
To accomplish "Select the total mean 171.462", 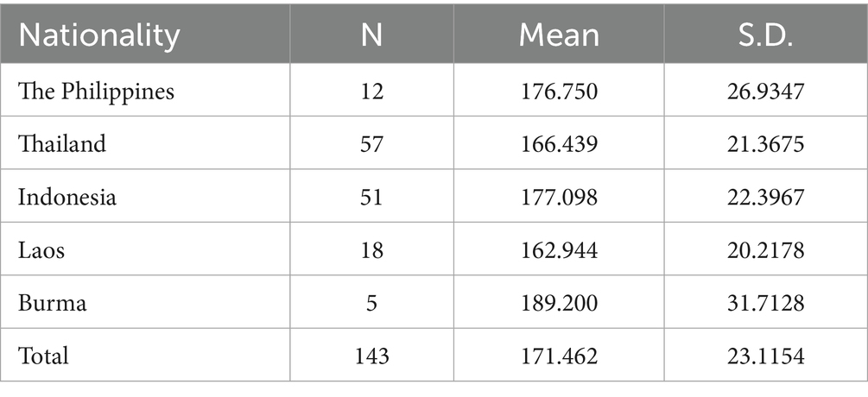I will (559, 356).
